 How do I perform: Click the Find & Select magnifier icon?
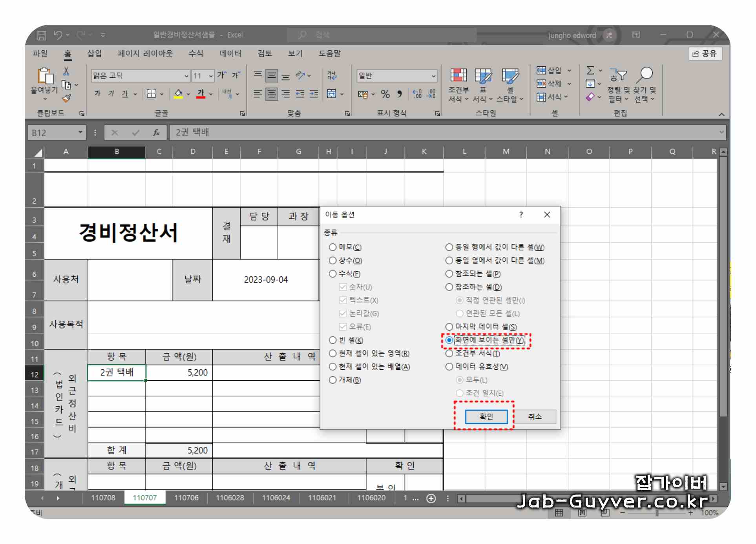pyautogui.click(x=645, y=75)
